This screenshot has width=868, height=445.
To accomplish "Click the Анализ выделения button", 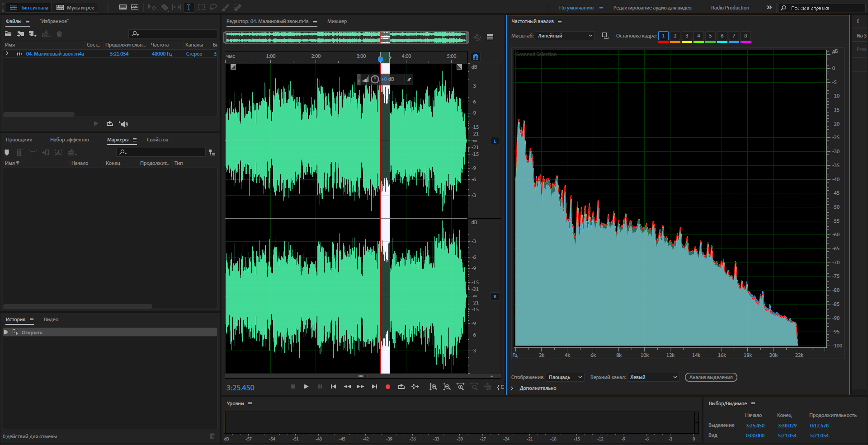I will click(x=711, y=377).
